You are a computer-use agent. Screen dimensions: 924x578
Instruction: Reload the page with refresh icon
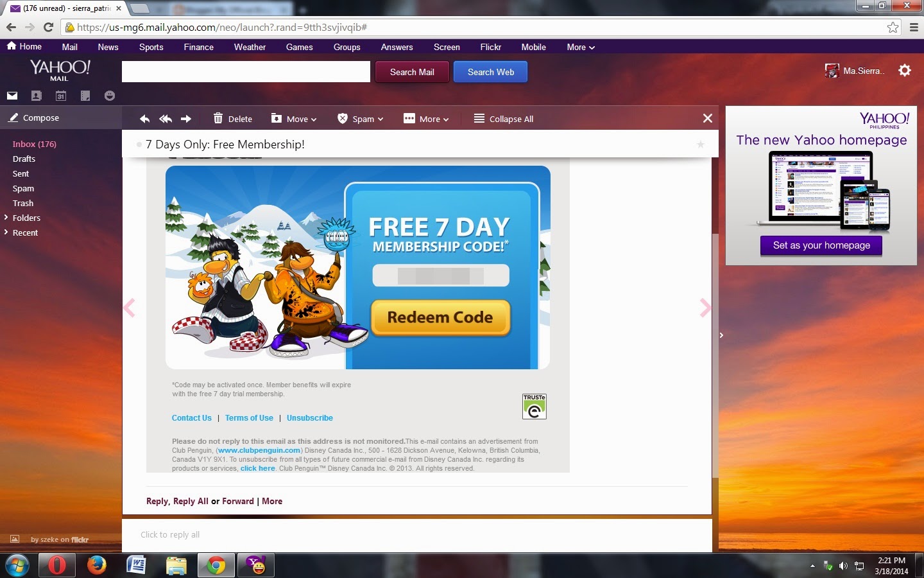click(48, 27)
